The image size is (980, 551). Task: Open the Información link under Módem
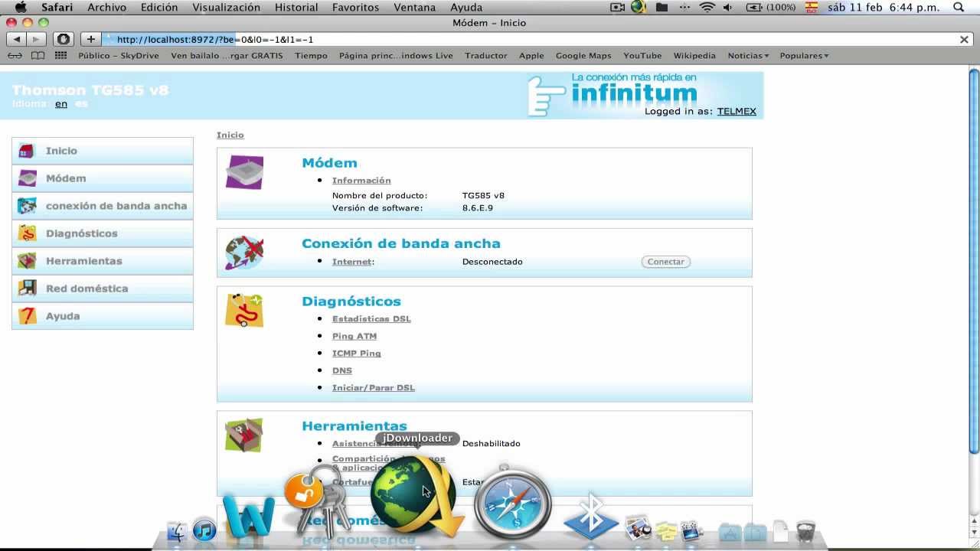coord(361,181)
